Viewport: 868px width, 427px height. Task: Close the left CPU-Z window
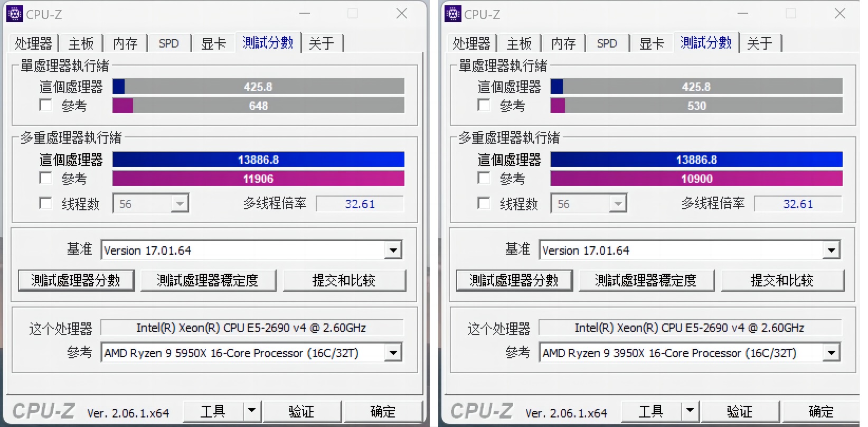(402, 13)
